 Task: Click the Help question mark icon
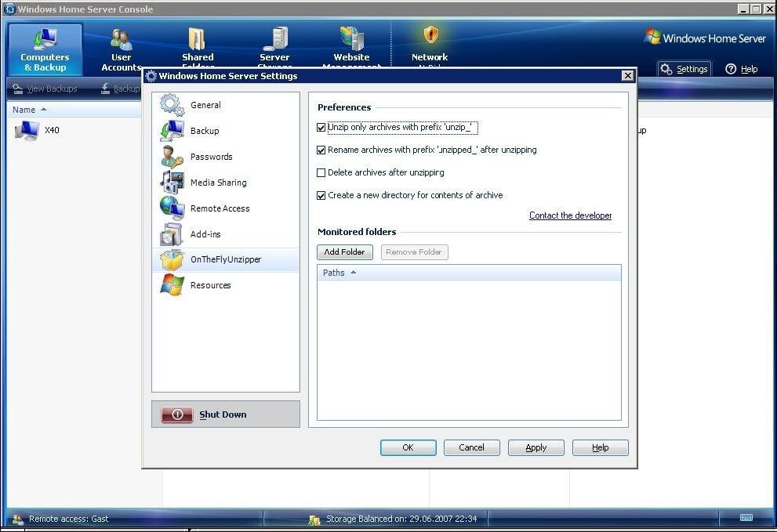[x=731, y=69]
